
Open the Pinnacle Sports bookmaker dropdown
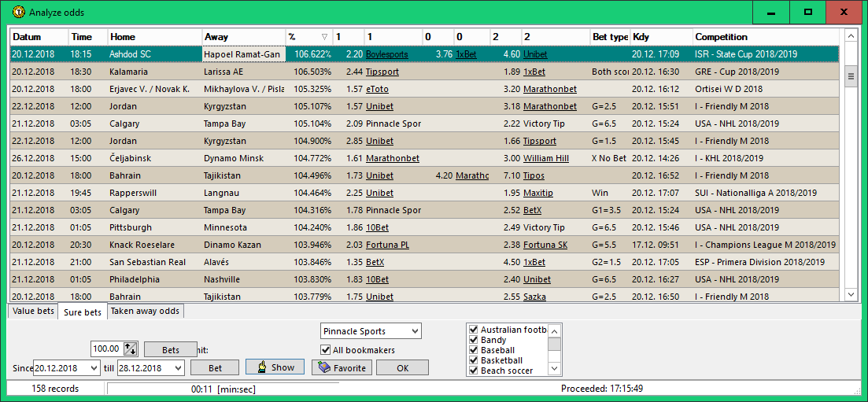tap(415, 331)
